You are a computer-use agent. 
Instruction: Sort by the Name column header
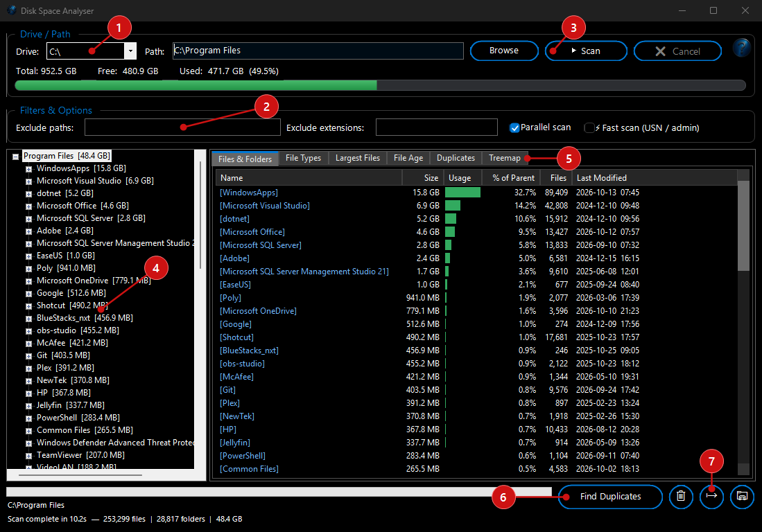coord(309,177)
